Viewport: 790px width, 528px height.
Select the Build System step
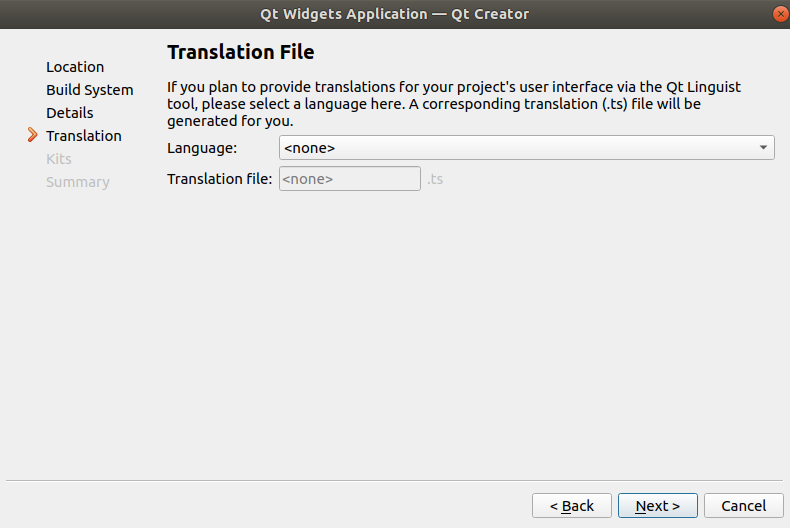[x=90, y=90]
